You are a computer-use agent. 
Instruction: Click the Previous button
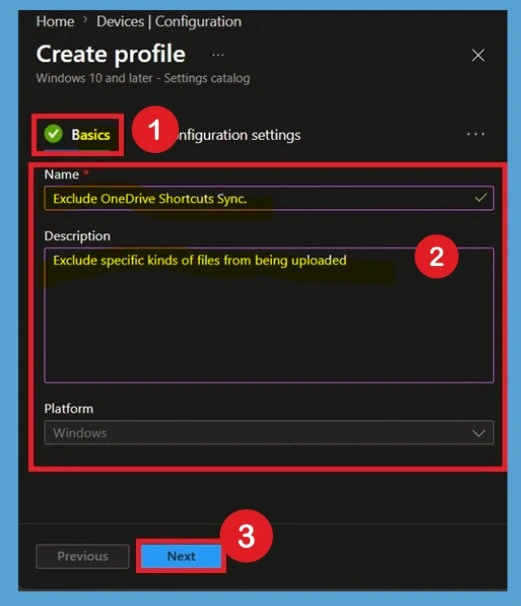83,556
